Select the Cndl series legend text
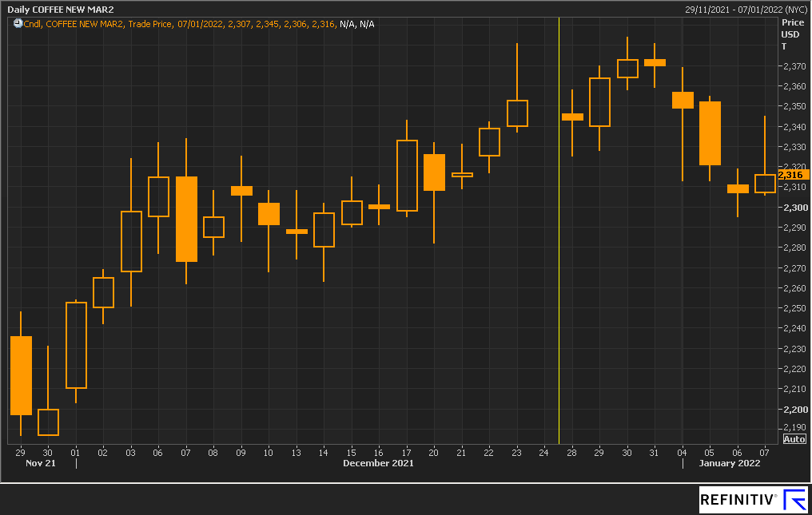This screenshot has height=515, width=812. pyautogui.click(x=199, y=24)
